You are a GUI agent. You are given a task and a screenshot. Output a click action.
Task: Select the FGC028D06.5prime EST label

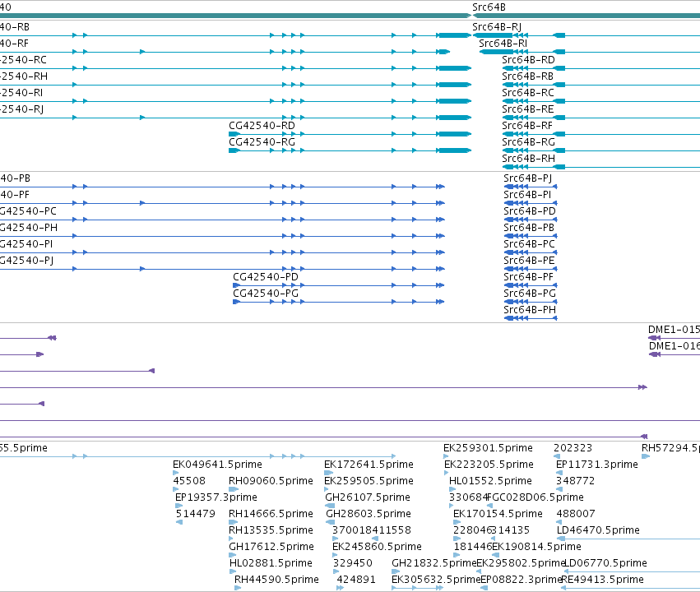(535, 498)
